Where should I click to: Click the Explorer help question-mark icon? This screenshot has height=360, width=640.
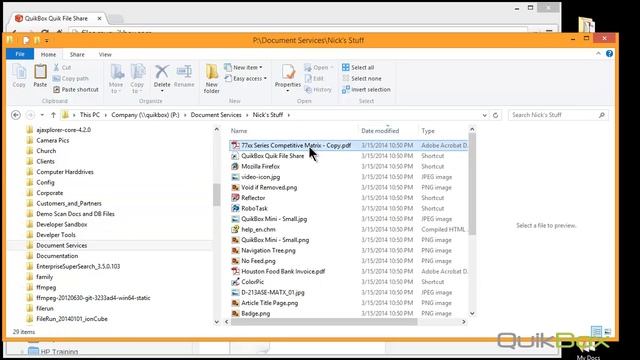pyautogui.click(x=609, y=53)
